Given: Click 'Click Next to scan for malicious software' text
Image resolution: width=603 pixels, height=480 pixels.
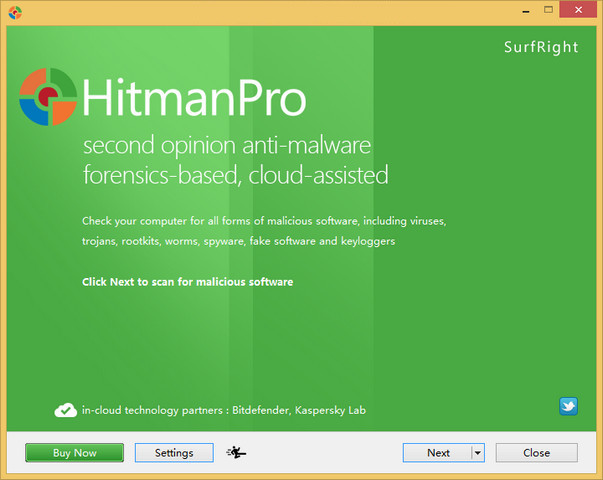Looking at the screenshot, I should [187, 282].
